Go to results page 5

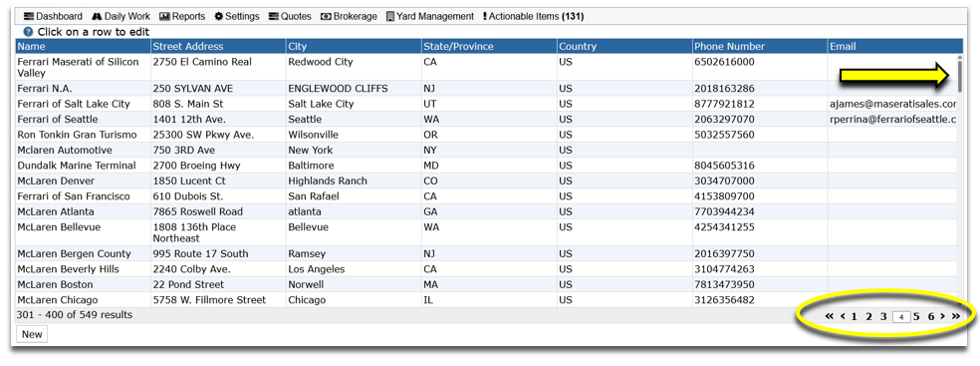917,316
